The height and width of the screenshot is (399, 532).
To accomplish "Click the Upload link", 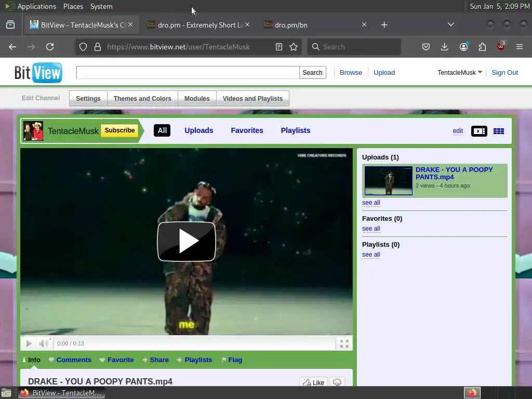I will click(384, 73).
